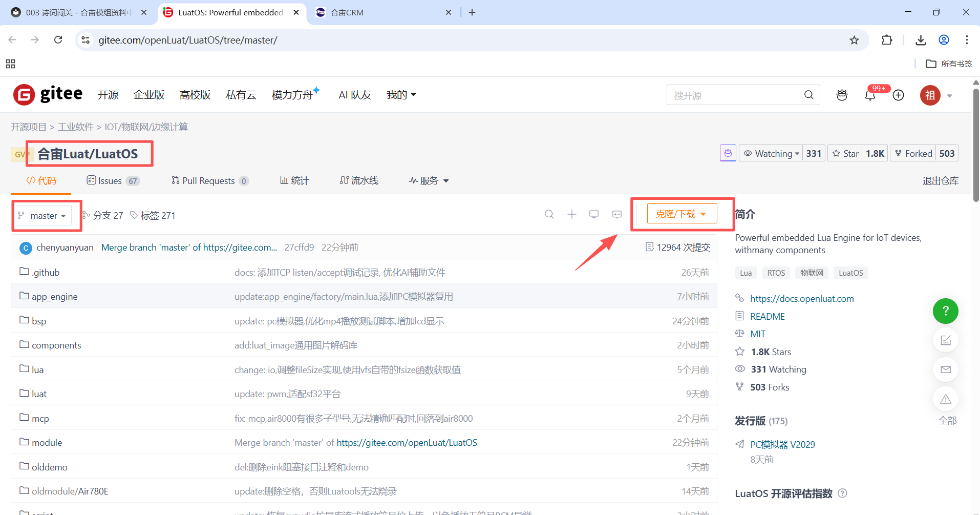Reload the page
Screen dimensions: 980x515
[58, 40]
